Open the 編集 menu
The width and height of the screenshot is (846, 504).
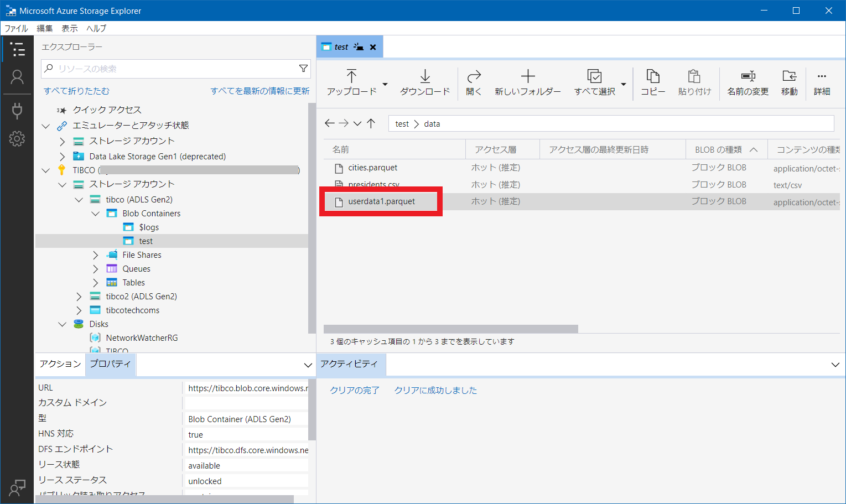[45, 28]
